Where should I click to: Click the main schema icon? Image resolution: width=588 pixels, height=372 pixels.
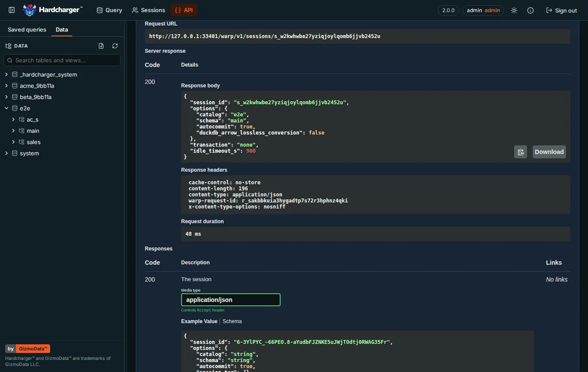pos(22,131)
